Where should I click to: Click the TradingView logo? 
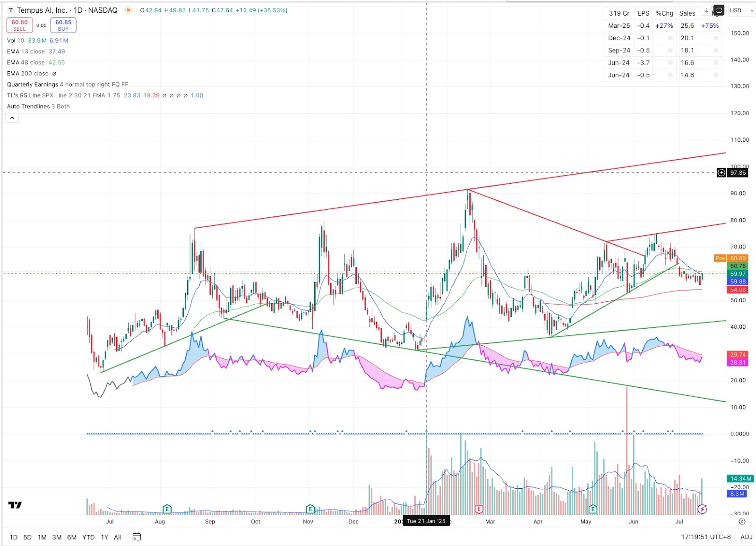(x=15, y=505)
